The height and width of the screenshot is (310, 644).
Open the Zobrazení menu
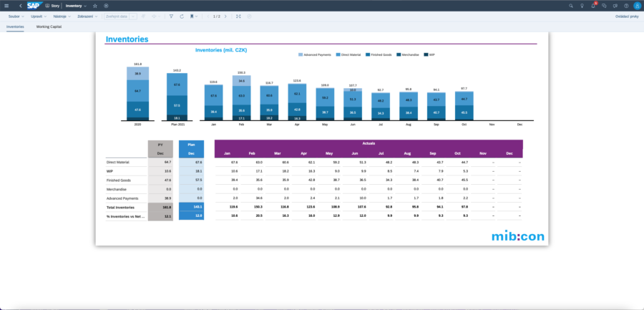click(x=87, y=16)
